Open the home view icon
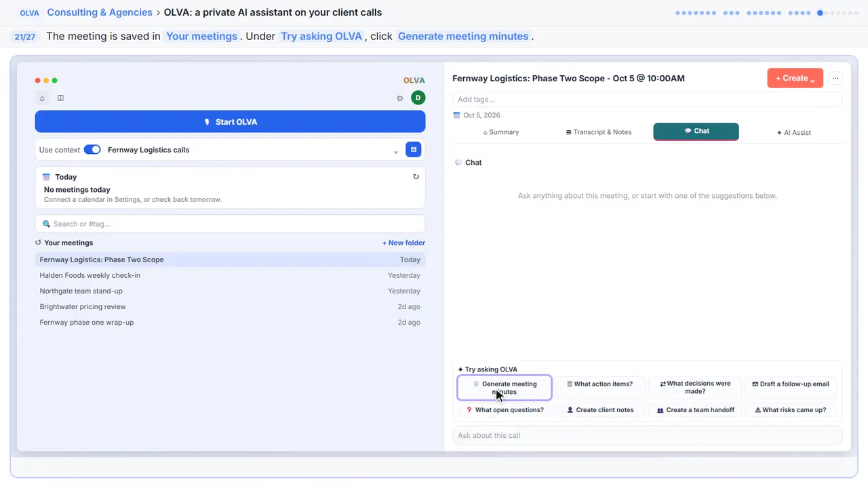Image resolution: width=868 pixels, height=488 pixels. tap(42, 98)
